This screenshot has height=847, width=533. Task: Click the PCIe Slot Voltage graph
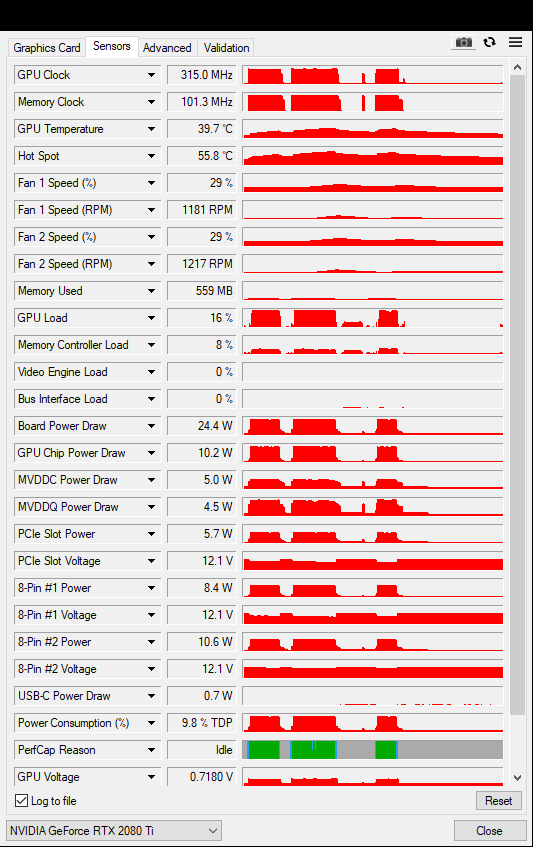373,561
